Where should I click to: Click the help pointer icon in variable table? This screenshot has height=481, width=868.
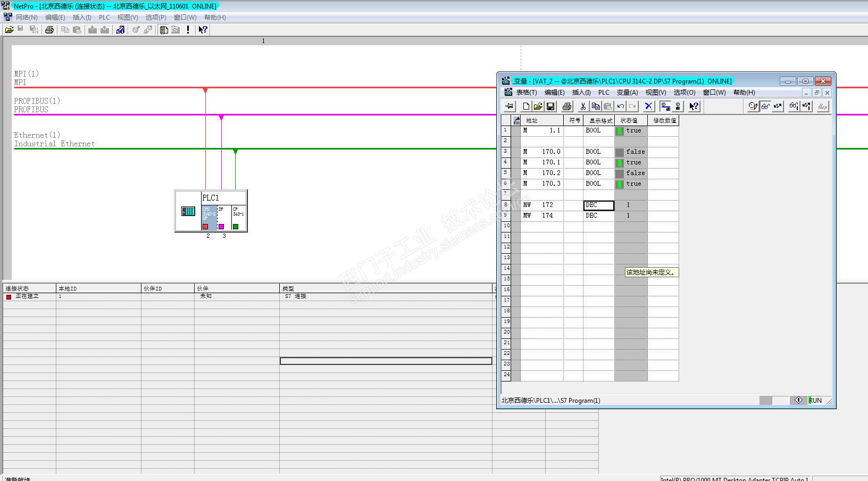pyautogui.click(x=694, y=106)
